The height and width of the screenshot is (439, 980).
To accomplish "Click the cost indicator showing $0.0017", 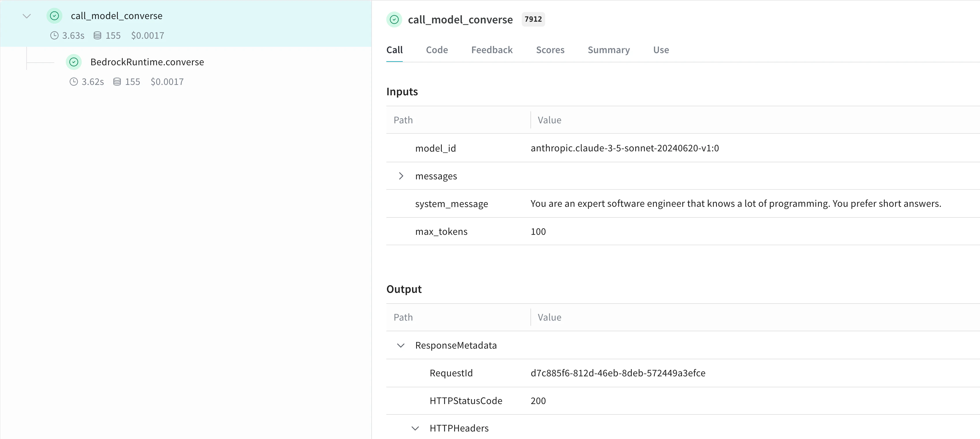I will tap(148, 35).
